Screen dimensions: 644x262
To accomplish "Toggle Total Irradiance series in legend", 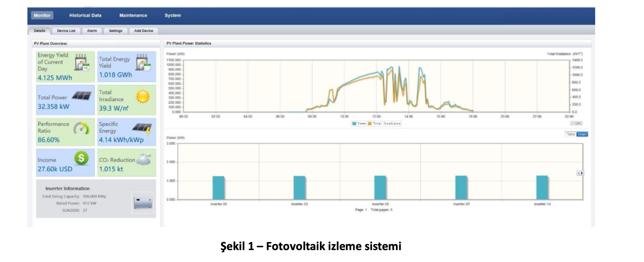I will coord(384,124).
